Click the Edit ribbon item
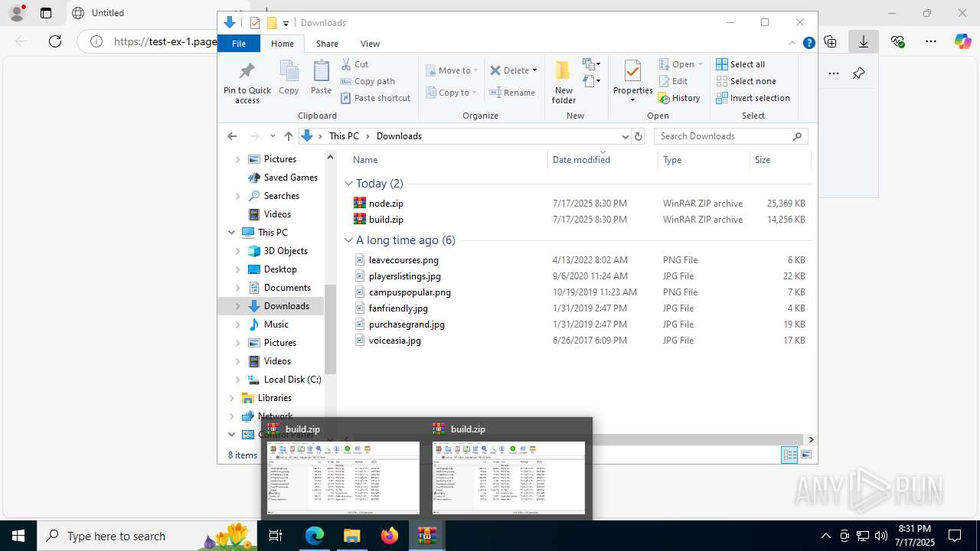 (673, 81)
